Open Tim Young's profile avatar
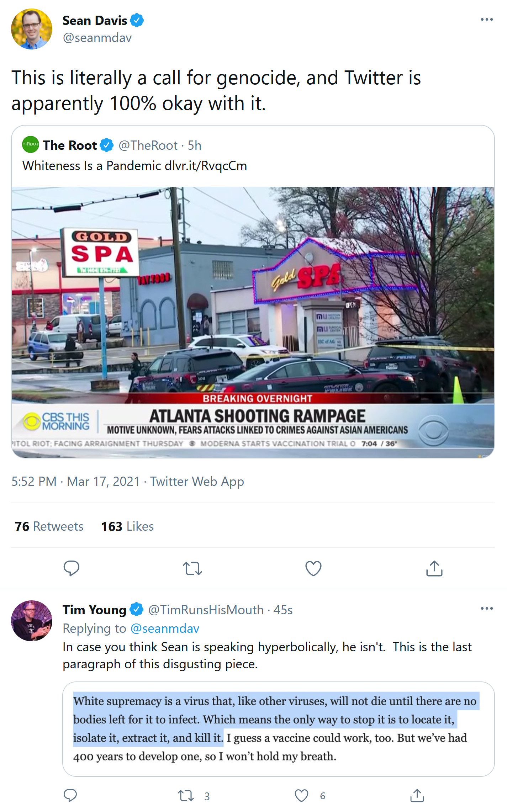The image size is (507, 812). coord(32,621)
